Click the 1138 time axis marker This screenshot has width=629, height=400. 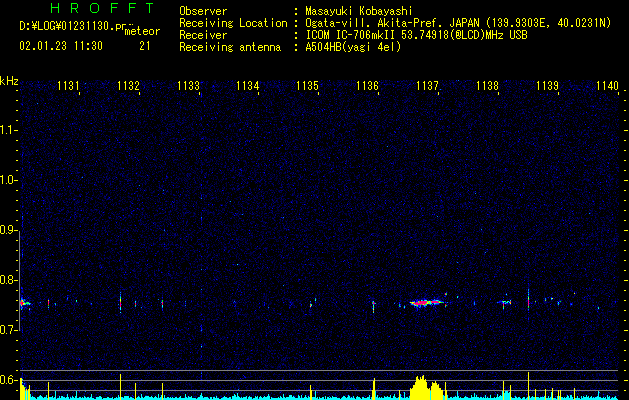point(487,86)
